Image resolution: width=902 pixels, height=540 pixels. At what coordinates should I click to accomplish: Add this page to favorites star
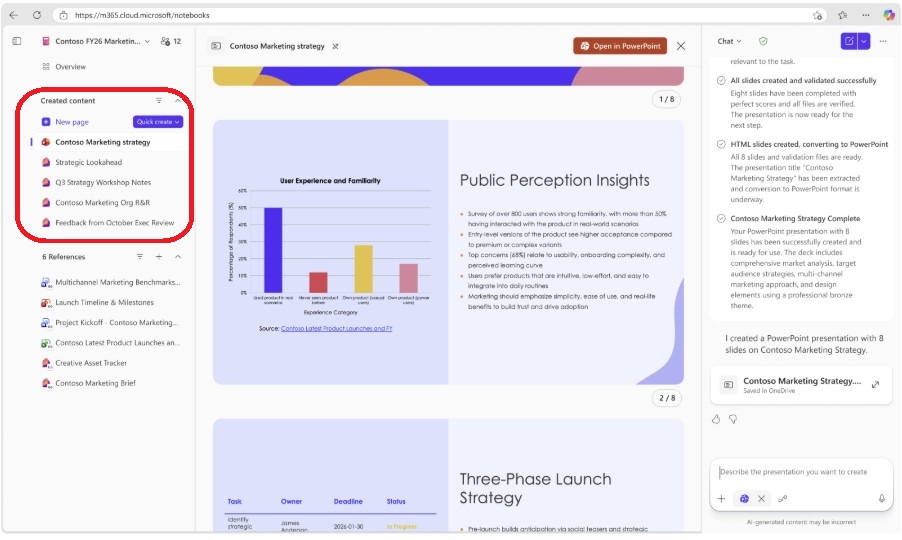817,16
